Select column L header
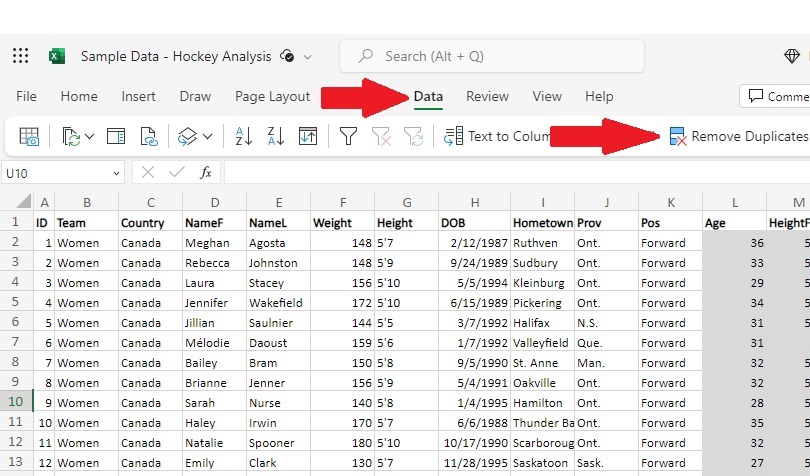The image size is (810, 476). [735, 202]
